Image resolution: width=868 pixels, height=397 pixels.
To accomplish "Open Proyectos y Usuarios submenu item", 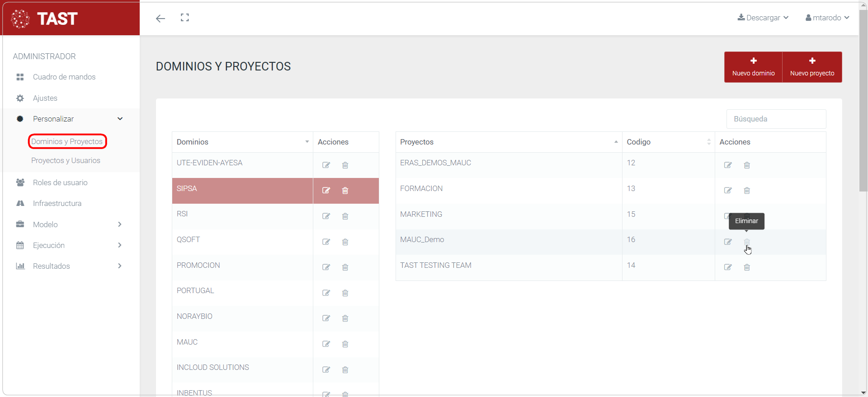I will coord(66,160).
